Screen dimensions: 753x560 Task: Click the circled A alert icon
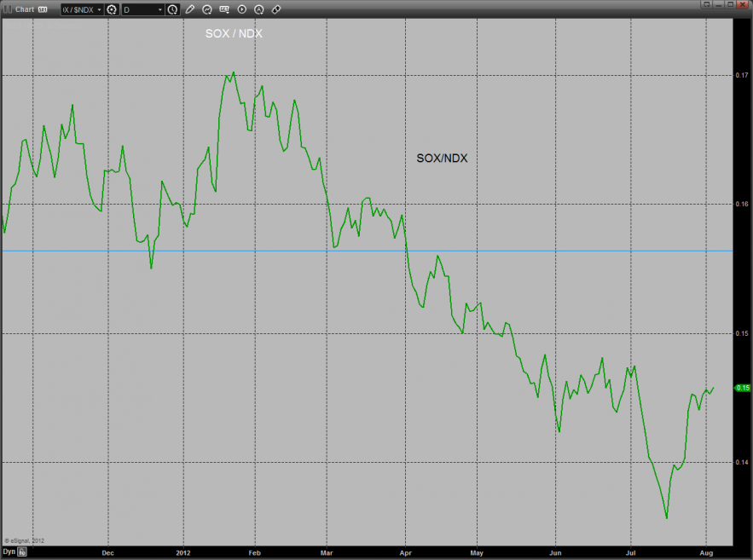(259, 9)
